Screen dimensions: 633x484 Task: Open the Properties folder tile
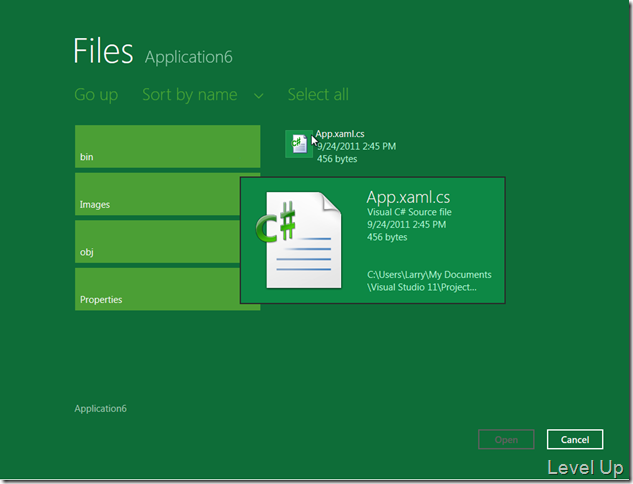157,289
